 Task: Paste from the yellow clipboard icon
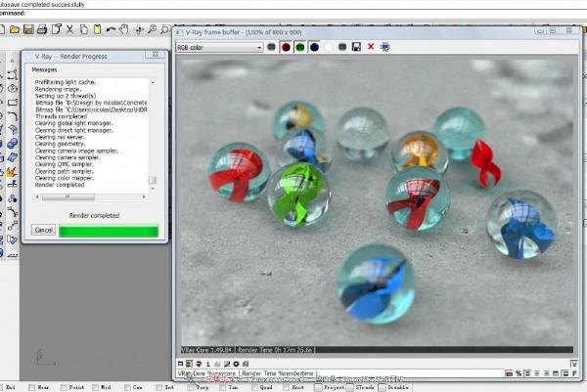click(97, 29)
